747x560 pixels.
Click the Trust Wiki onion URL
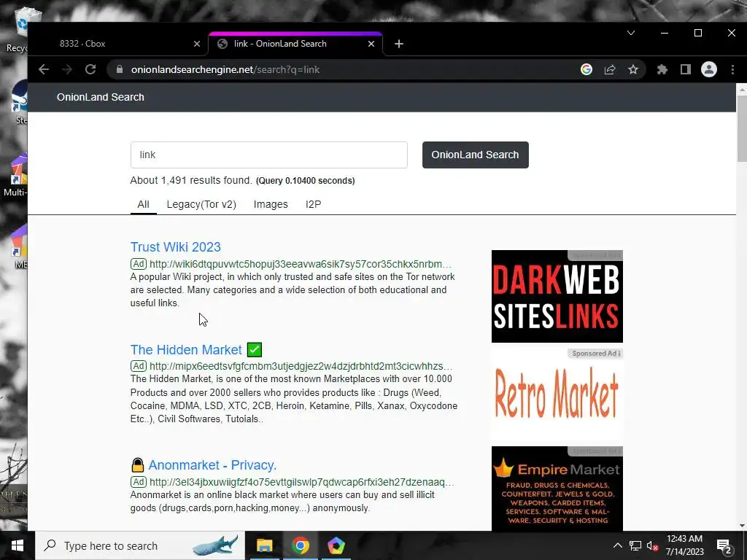click(x=300, y=264)
